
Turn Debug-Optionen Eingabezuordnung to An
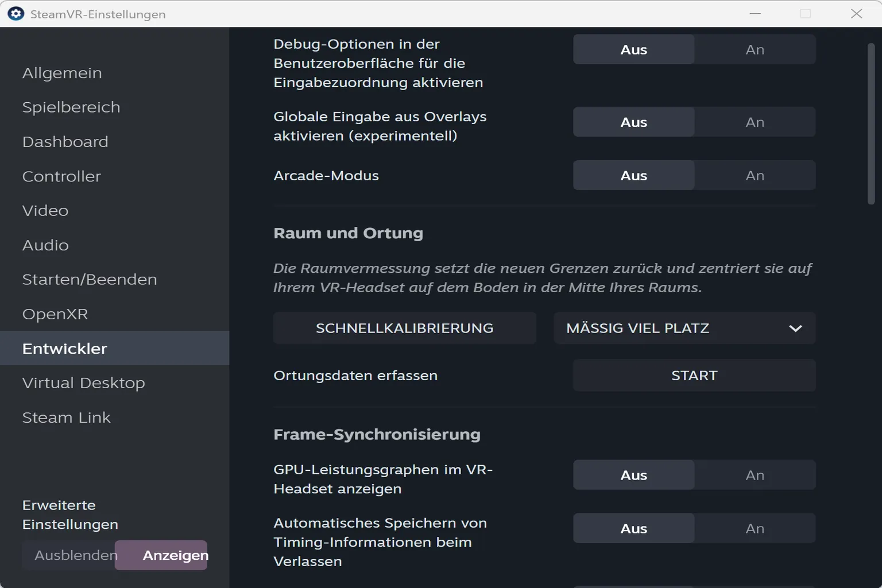(755, 49)
